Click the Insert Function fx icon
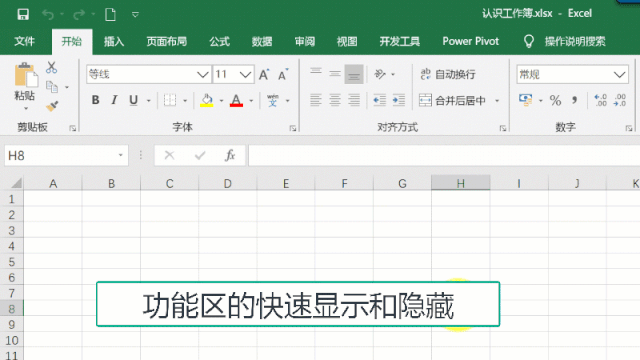This screenshot has height=360, width=640. point(230,156)
